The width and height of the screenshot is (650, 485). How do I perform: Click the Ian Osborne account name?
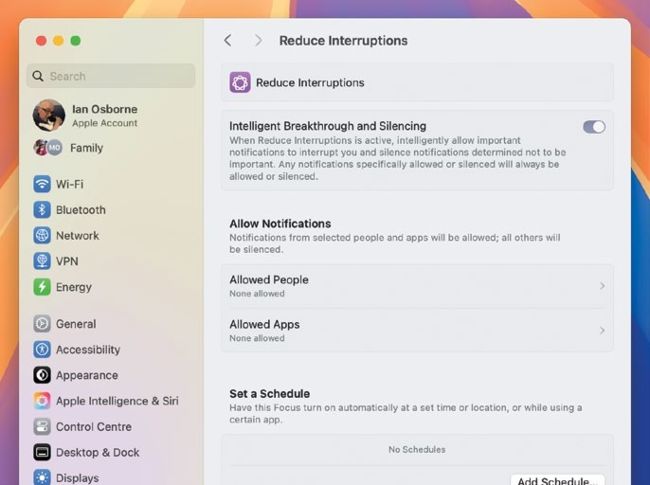pyautogui.click(x=105, y=109)
